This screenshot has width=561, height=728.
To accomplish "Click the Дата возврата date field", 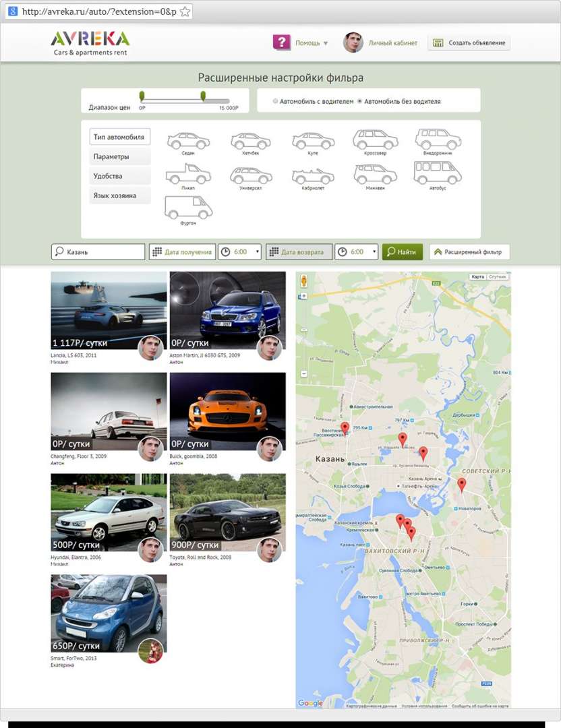I will tap(299, 251).
